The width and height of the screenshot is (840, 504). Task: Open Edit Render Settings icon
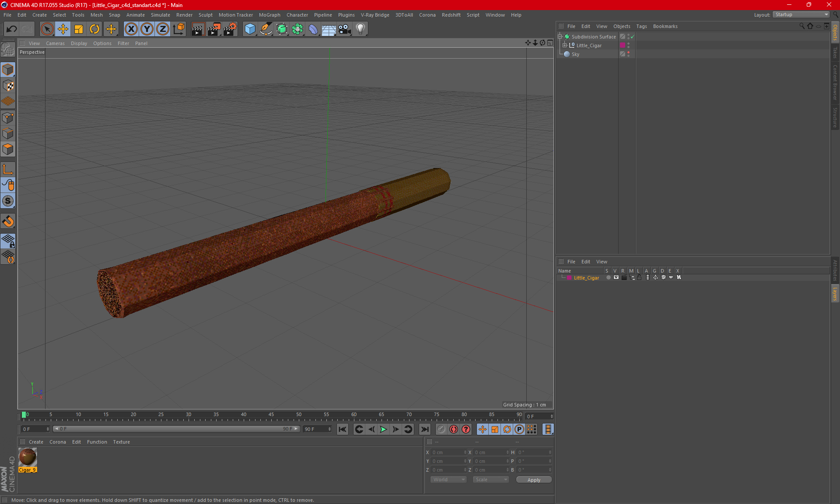coord(230,29)
